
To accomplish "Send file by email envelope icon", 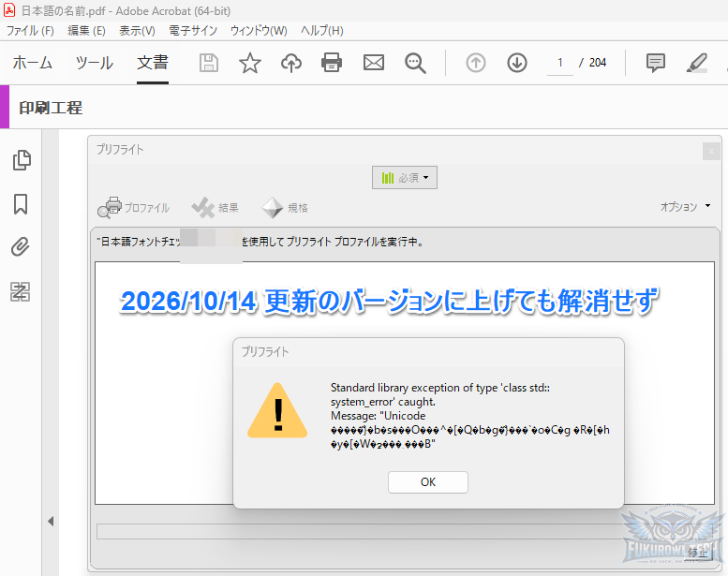I will coord(373,63).
